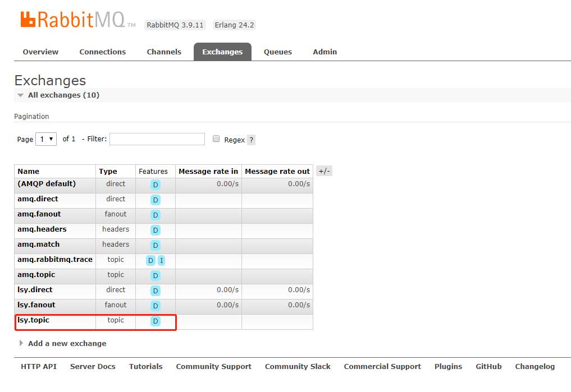Sort by Message rate out header
Viewport: 571px width, 392px height.
coord(277,171)
